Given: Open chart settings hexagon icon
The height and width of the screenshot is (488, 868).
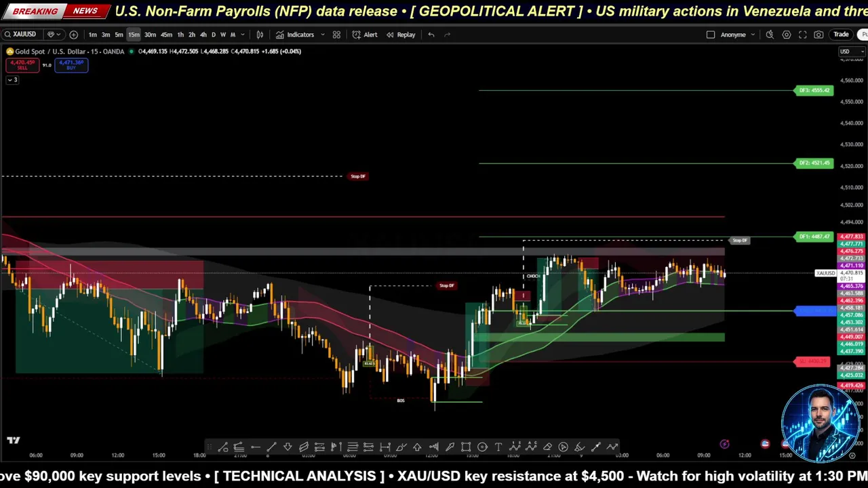Looking at the screenshot, I should 787,35.
